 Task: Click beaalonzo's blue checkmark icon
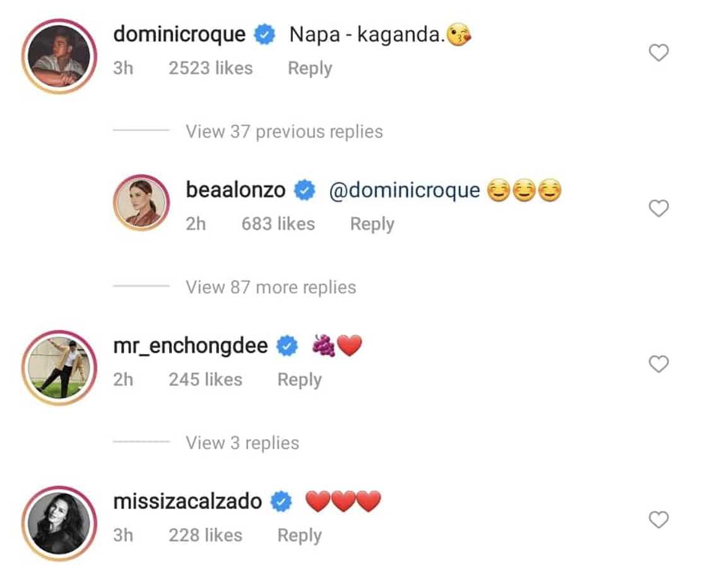pyautogui.click(x=304, y=190)
